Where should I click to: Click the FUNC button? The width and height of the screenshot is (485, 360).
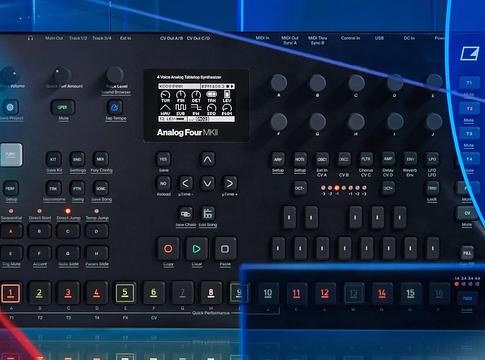click(11, 155)
